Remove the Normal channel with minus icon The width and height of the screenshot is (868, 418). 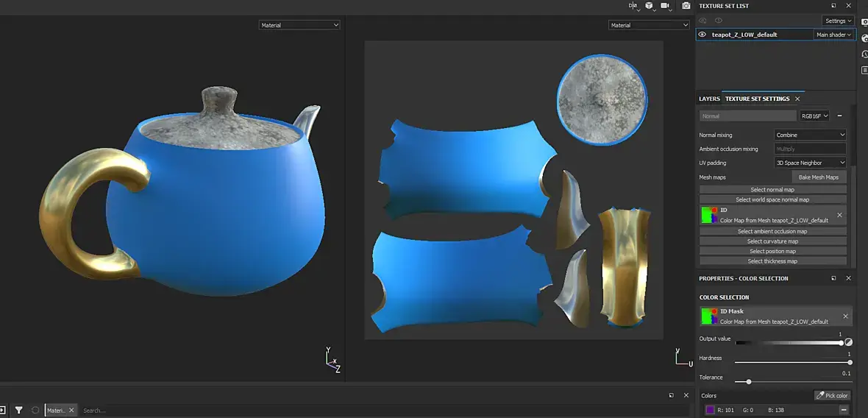[840, 116]
